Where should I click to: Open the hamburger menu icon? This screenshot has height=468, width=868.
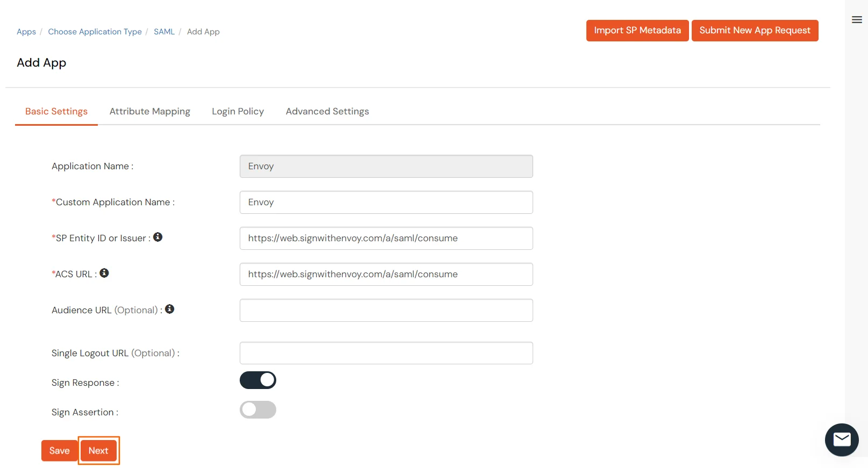[x=857, y=20]
